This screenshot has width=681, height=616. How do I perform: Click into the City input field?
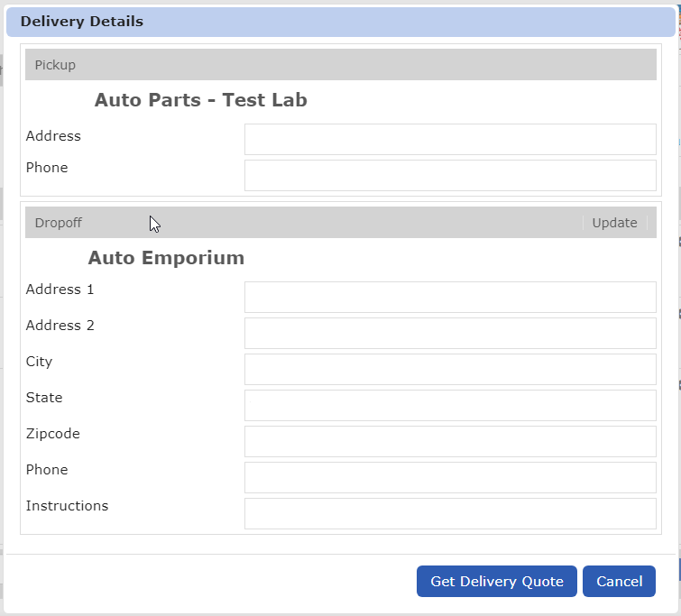450,370
